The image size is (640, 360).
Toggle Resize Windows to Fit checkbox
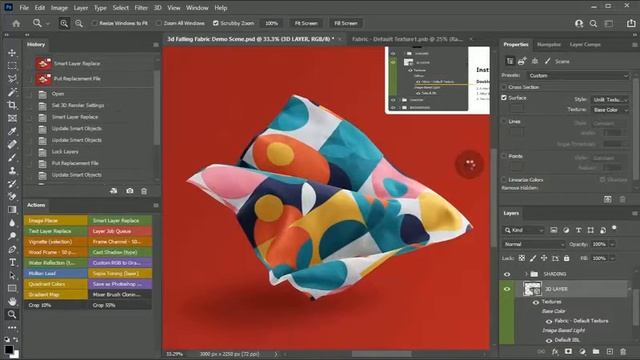[95, 23]
